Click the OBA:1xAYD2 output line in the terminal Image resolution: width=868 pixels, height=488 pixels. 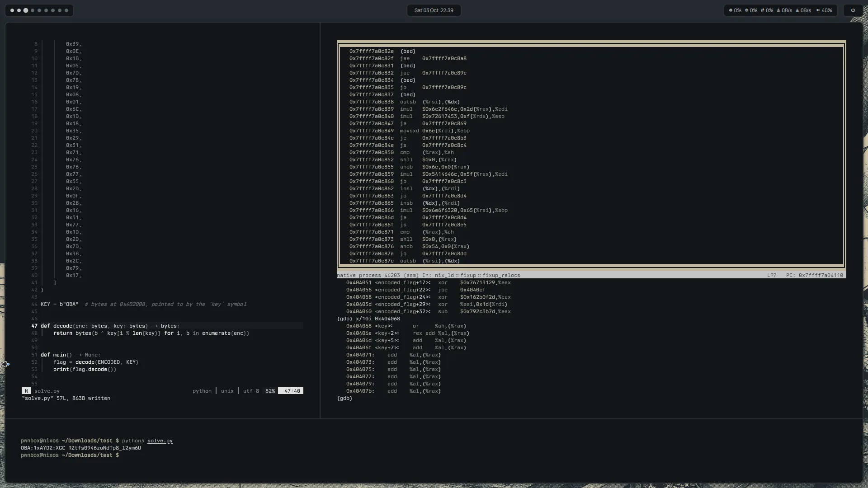point(81,448)
